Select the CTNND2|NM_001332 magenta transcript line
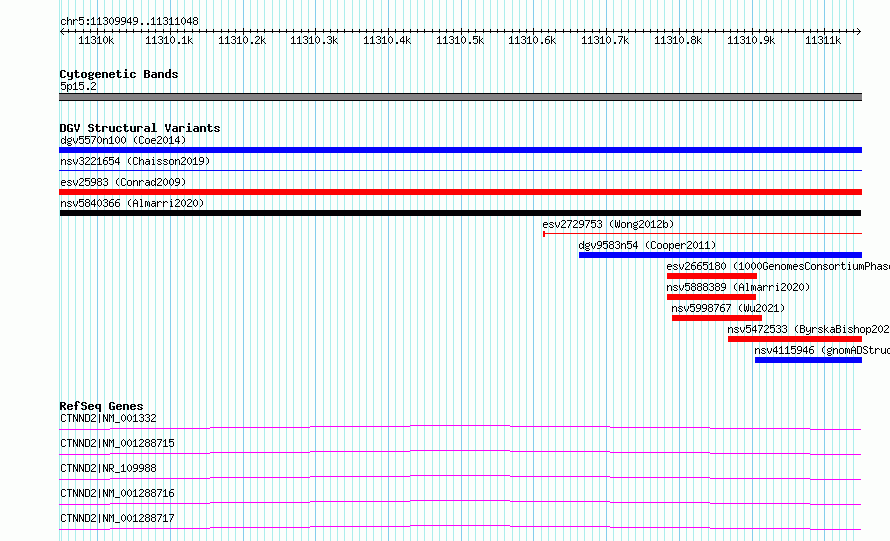The width and height of the screenshot is (890, 541). [x=460, y=427]
